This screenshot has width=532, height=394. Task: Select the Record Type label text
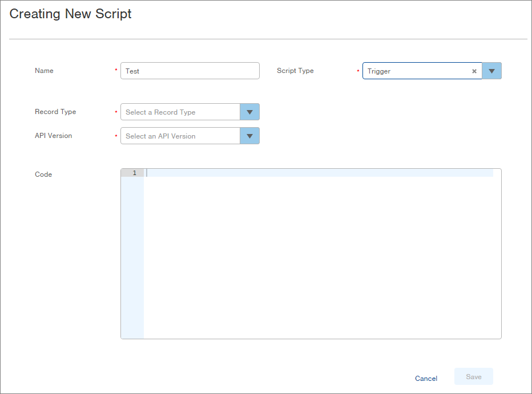[55, 112]
